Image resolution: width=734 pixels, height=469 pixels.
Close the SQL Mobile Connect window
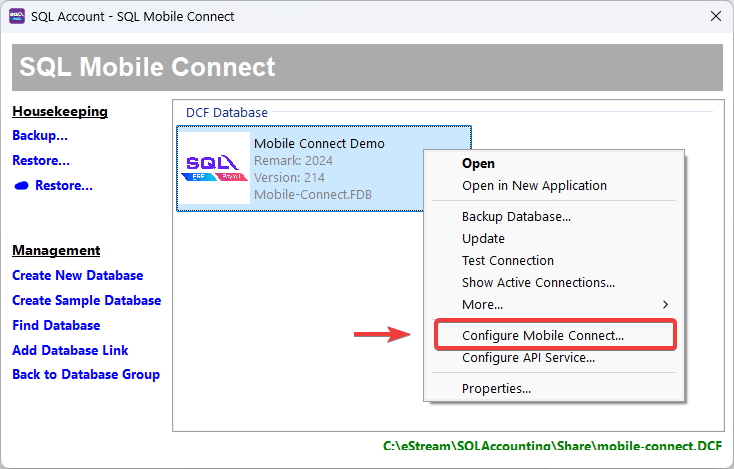point(715,16)
